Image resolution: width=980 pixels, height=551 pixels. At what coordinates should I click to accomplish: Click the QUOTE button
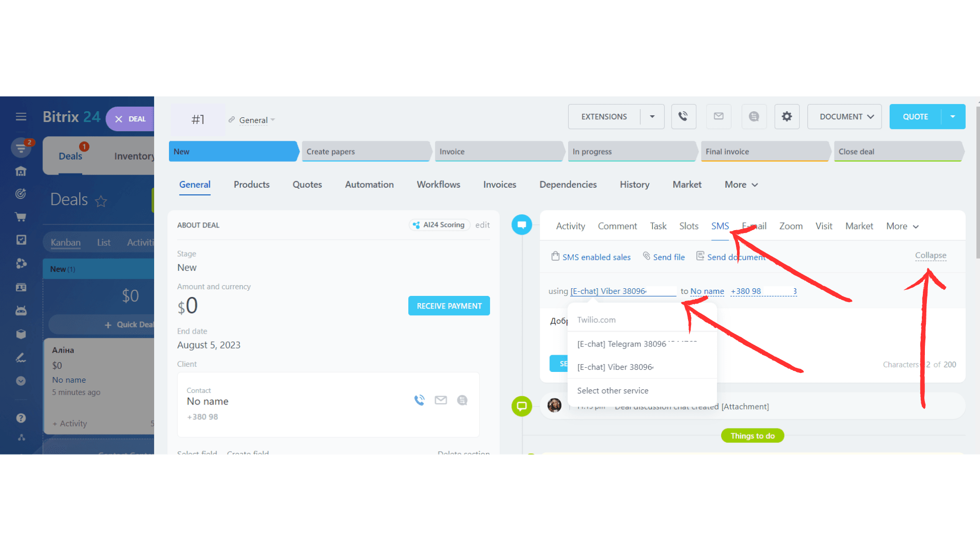(915, 117)
